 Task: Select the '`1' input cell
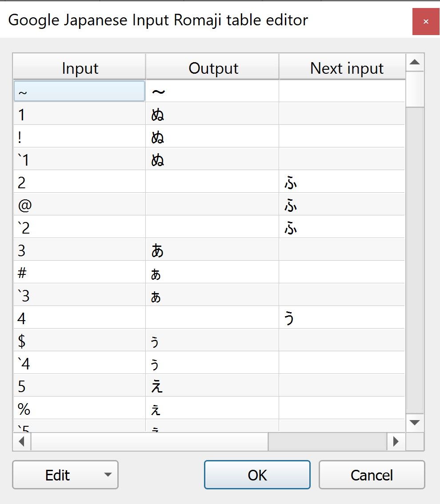point(80,159)
